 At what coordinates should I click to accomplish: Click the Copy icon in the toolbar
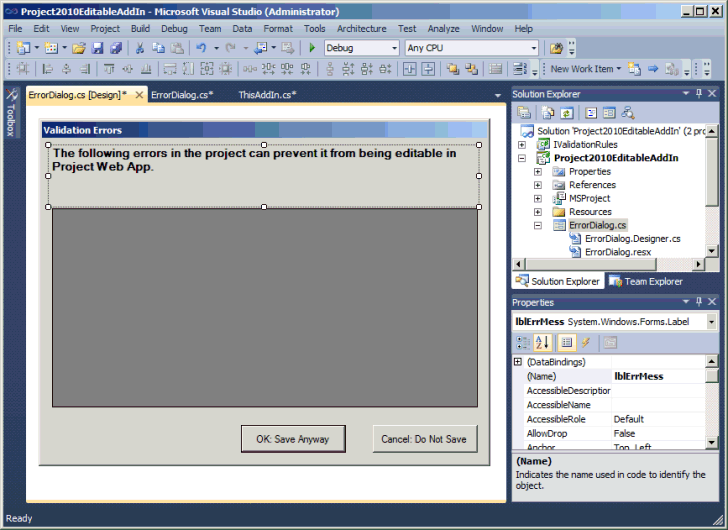(x=158, y=48)
